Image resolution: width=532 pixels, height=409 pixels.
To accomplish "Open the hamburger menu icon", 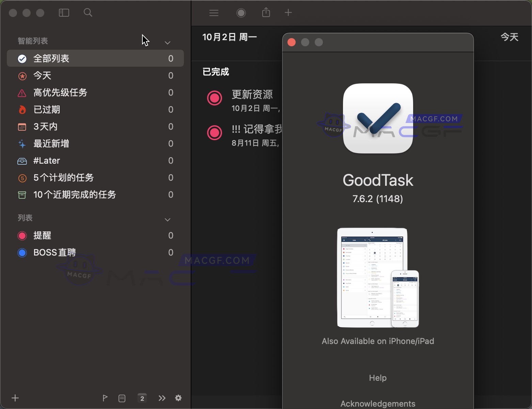I will (x=214, y=13).
